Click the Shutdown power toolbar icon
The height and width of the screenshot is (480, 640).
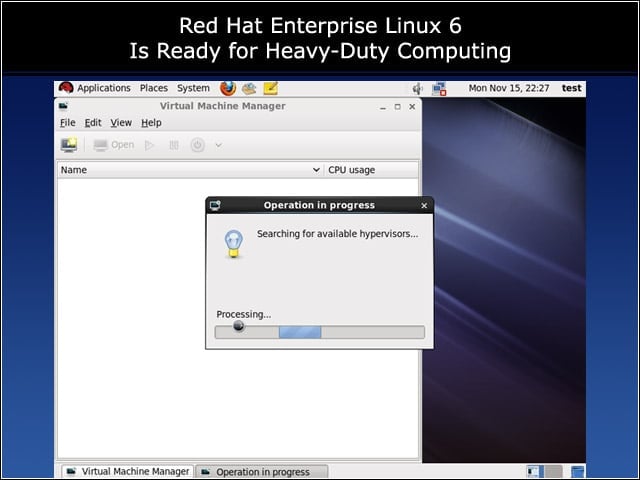click(x=198, y=145)
